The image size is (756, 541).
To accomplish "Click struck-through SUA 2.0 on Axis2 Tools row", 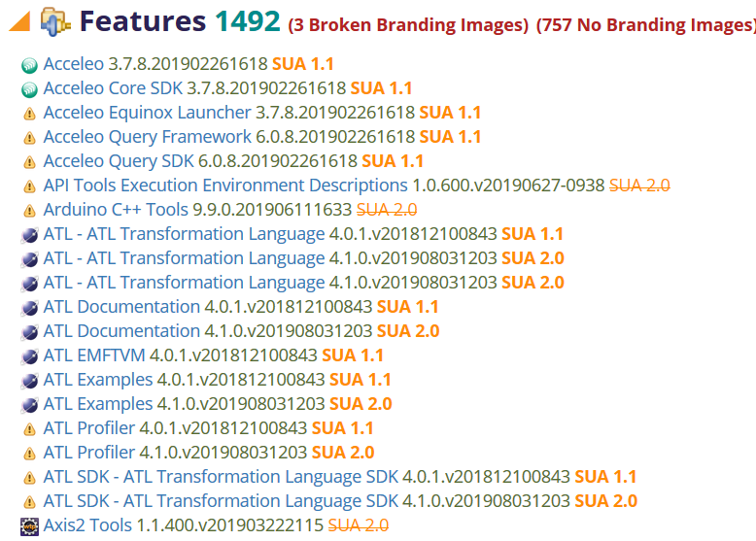I will [359, 525].
